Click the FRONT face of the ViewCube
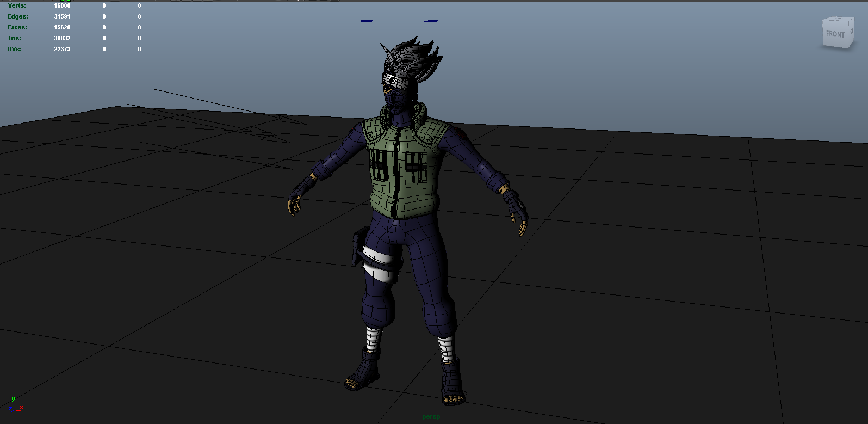The height and width of the screenshot is (424, 868). (835, 35)
